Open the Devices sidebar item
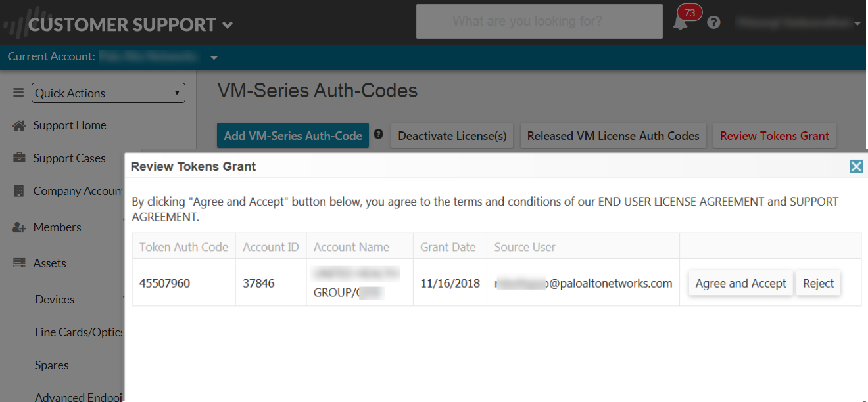The width and height of the screenshot is (868, 402). coord(55,300)
